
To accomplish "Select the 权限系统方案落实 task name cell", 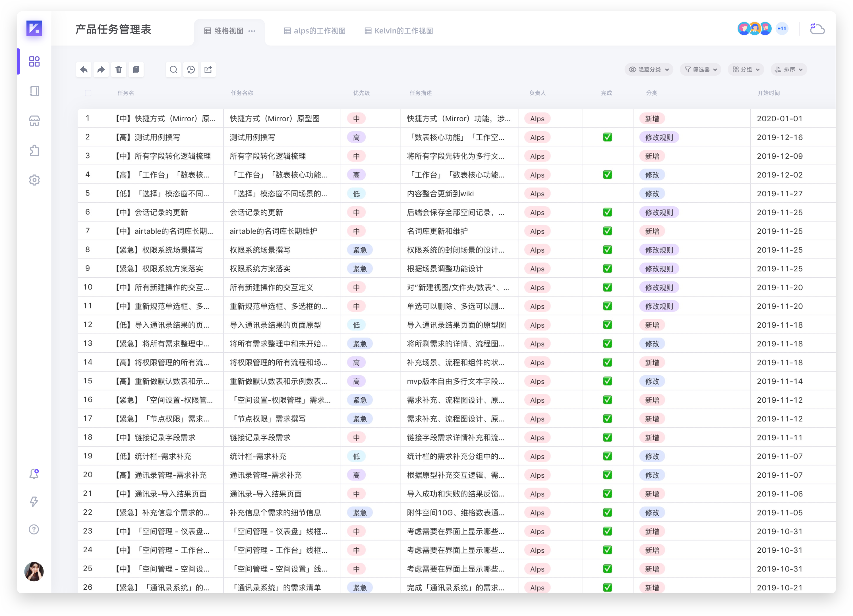I will click(x=282, y=269).
